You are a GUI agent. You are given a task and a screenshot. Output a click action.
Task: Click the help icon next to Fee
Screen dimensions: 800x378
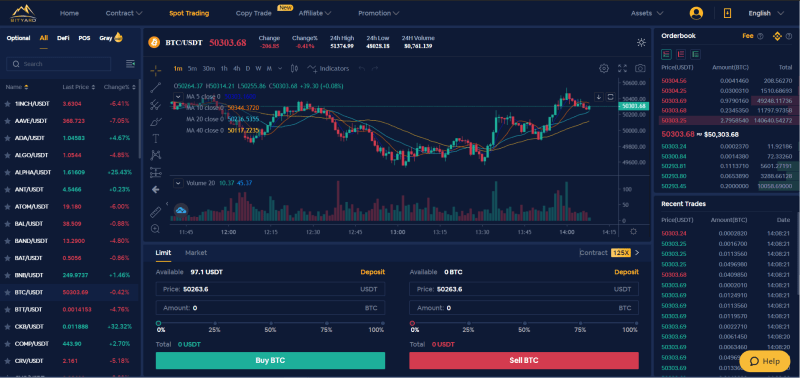760,36
